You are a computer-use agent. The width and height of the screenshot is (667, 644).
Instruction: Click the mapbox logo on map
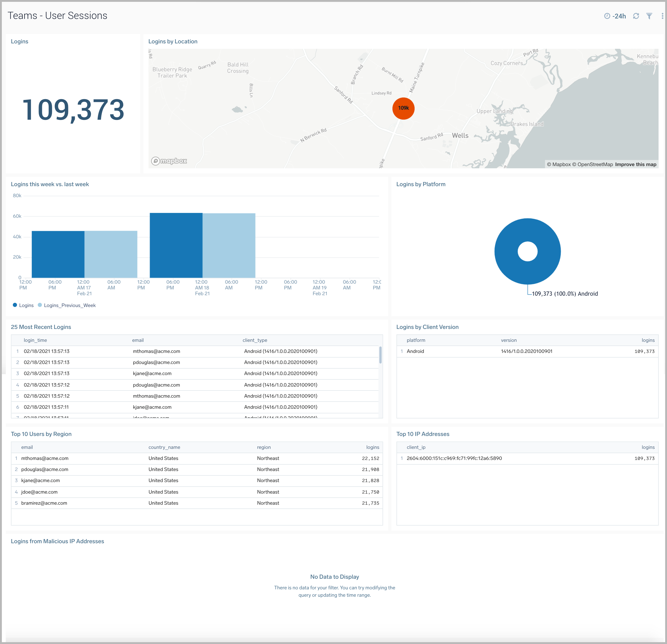pyautogui.click(x=169, y=161)
